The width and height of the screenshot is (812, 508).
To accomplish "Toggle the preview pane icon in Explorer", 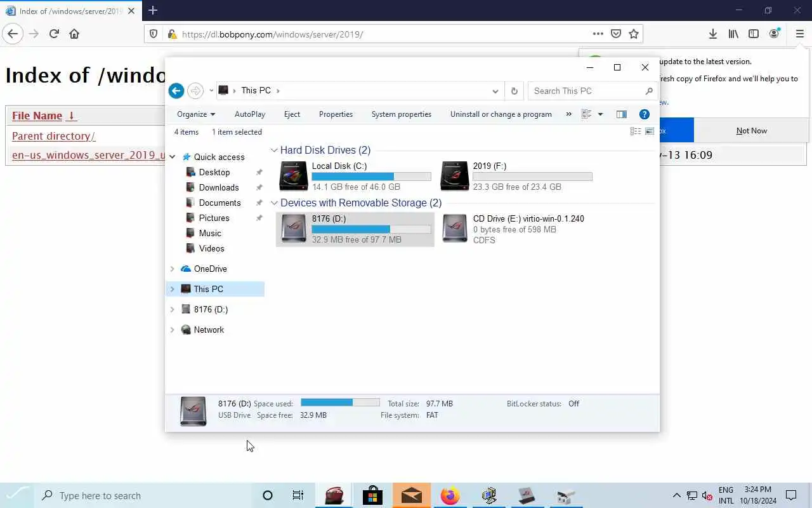I will 621,114.
